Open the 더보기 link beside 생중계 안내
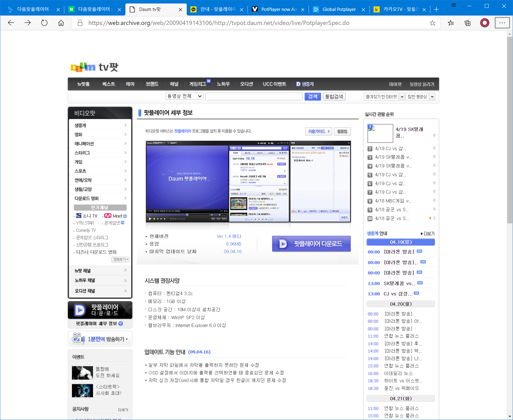The width and height of the screenshot is (513, 420). (428, 233)
